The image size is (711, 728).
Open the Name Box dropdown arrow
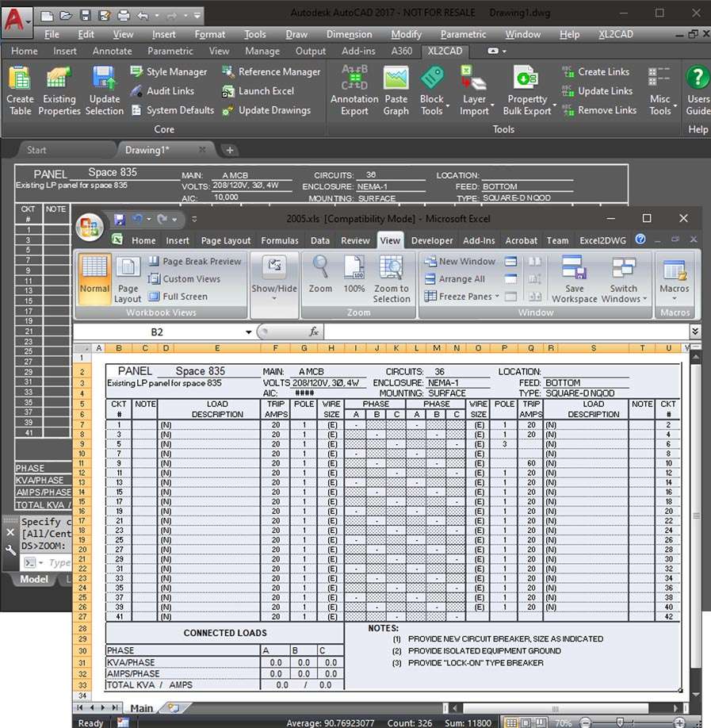249,332
